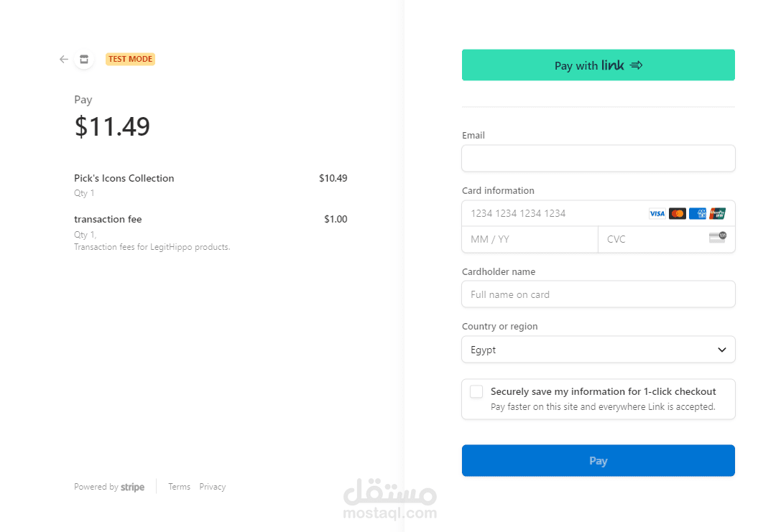
Task: Open the Terms link
Action: (179, 487)
